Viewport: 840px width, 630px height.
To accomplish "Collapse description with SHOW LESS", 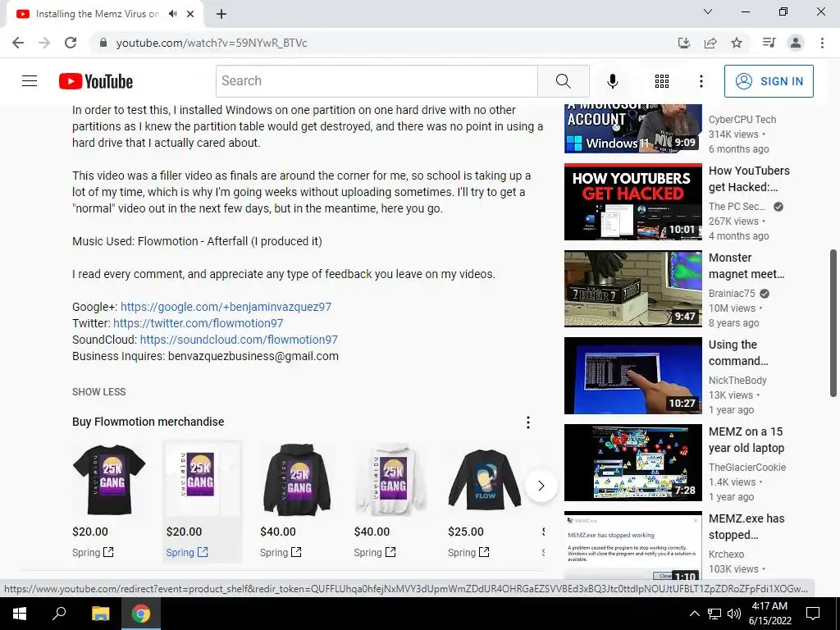I will [99, 391].
